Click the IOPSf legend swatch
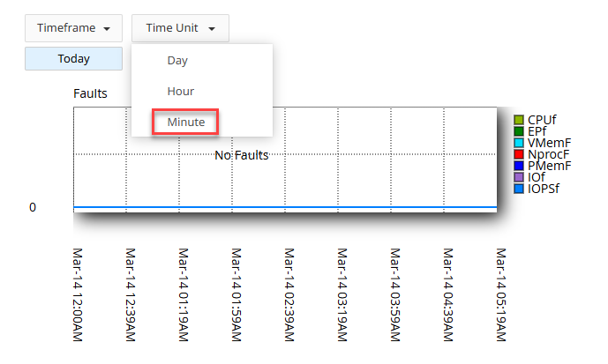This screenshot has height=364, width=608. coord(520,189)
